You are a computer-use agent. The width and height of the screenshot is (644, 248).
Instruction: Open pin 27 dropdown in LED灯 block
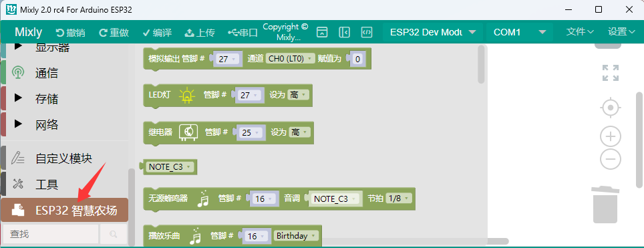coord(249,96)
